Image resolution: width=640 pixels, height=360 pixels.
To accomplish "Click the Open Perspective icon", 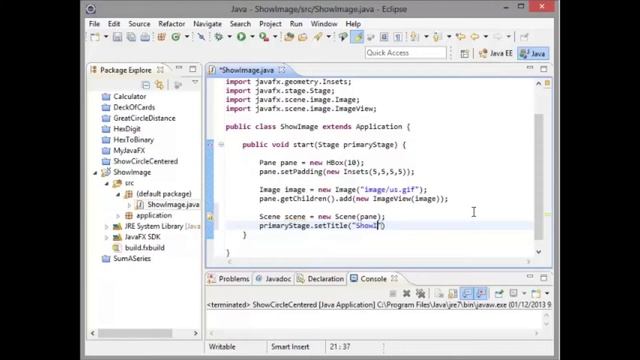I will click(x=464, y=53).
